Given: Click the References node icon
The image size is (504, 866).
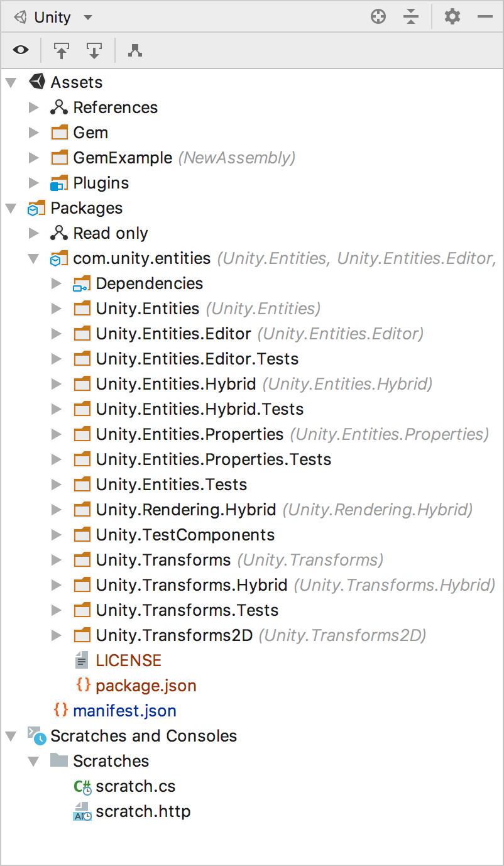Looking at the screenshot, I should tap(59, 107).
